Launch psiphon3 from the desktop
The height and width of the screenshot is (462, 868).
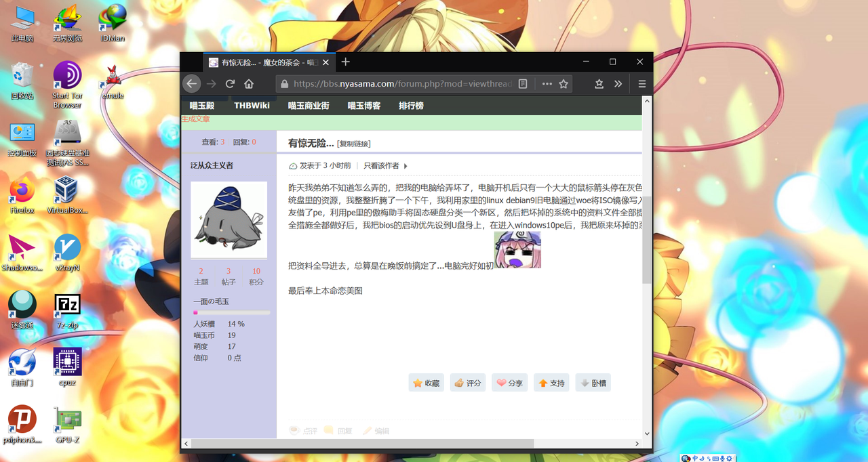(x=22, y=425)
